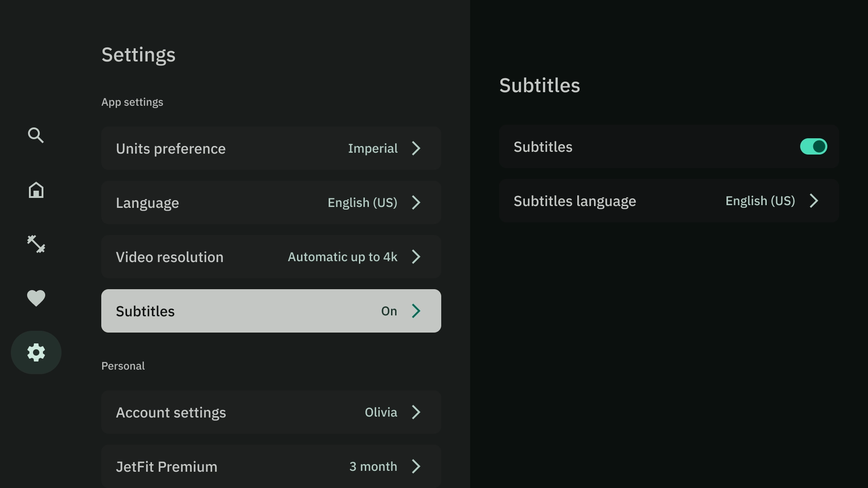
Task: Open the Search panel
Action: (35, 135)
